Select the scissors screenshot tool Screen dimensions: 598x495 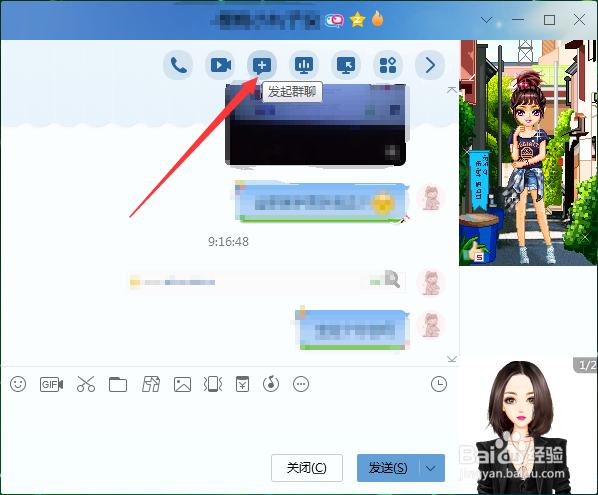[86, 384]
